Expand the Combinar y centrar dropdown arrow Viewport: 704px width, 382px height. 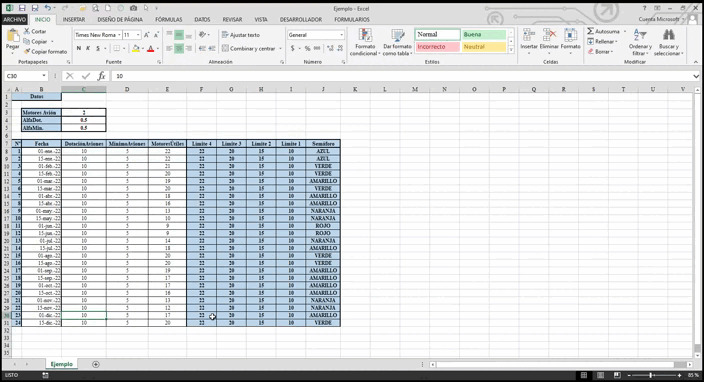coord(280,48)
